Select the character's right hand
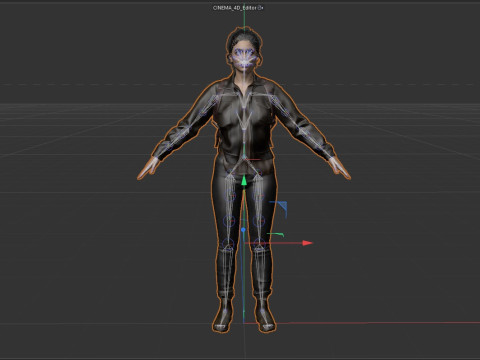480x360 pixels. (x=149, y=169)
